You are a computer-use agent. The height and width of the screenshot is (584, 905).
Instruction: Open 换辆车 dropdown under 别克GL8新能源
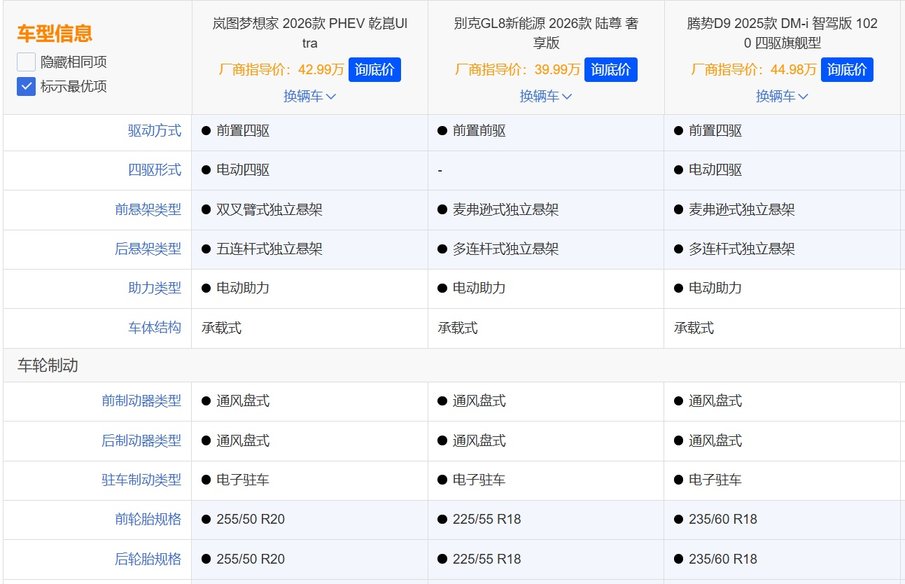[x=545, y=96]
